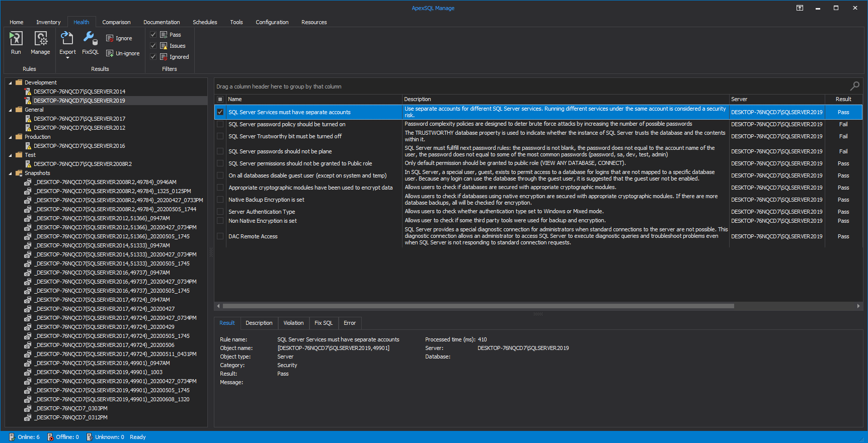868x443 pixels.
Task: Sort grid by the Server column header
Action: tap(777, 99)
